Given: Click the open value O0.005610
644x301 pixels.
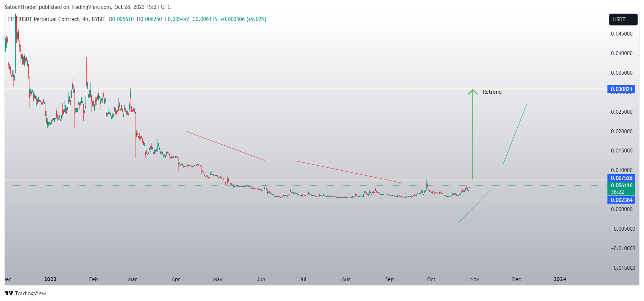Looking at the screenshot, I should [x=121, y=19].
